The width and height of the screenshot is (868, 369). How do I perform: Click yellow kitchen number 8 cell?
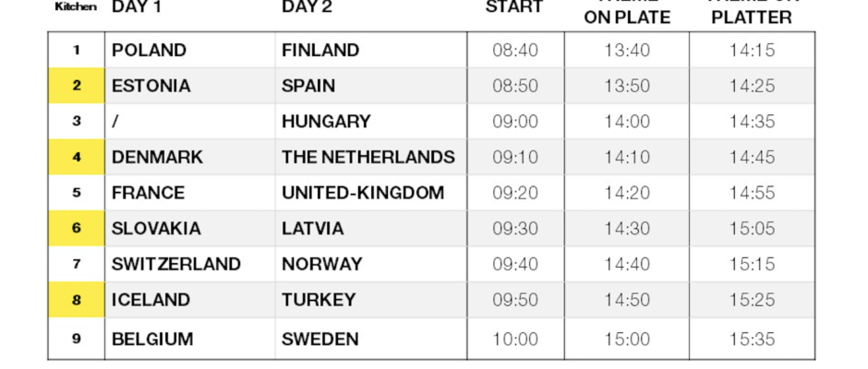77,299
